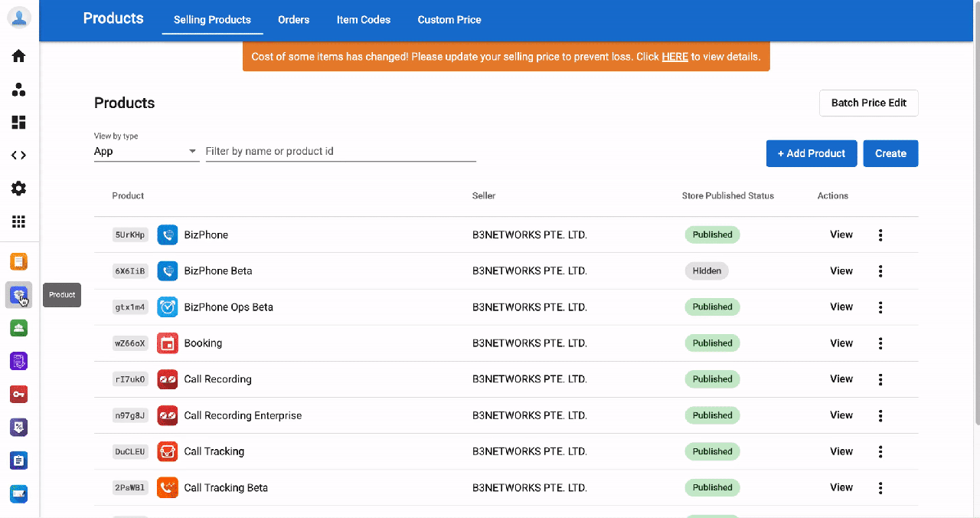Click the Create button
Screen dimensions: 980x518
pyautogui.click(x=891, y=153)
